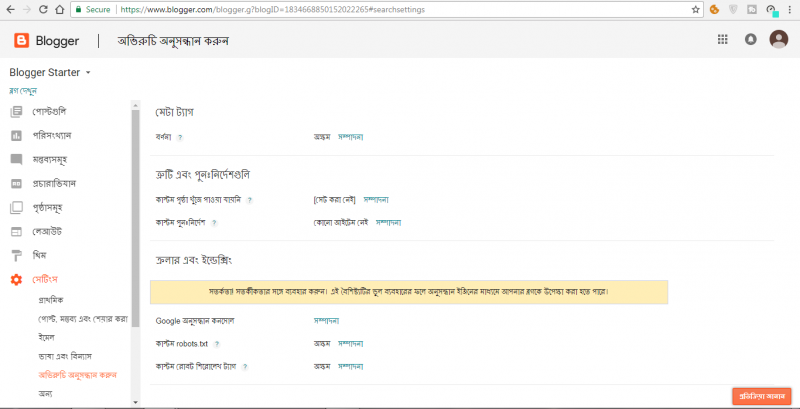Open the লেআউট menu item

pyautogui.click(x=47, y=232)
